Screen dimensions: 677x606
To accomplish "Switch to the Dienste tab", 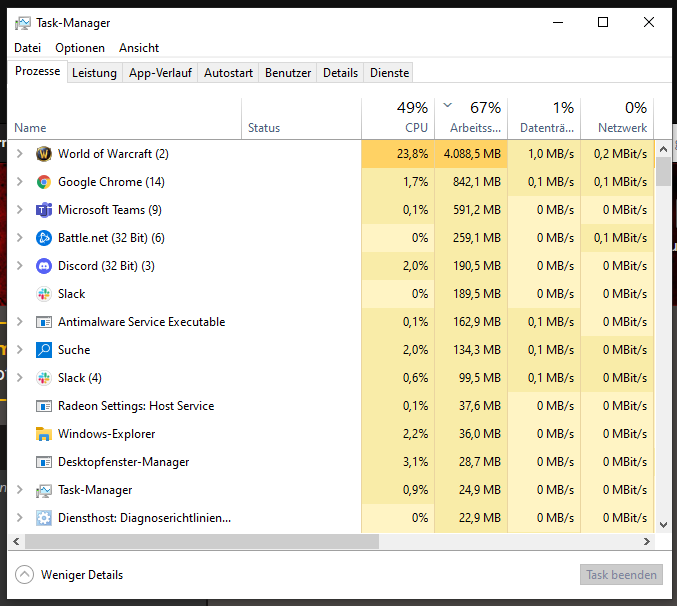I will tap(389, 73).
